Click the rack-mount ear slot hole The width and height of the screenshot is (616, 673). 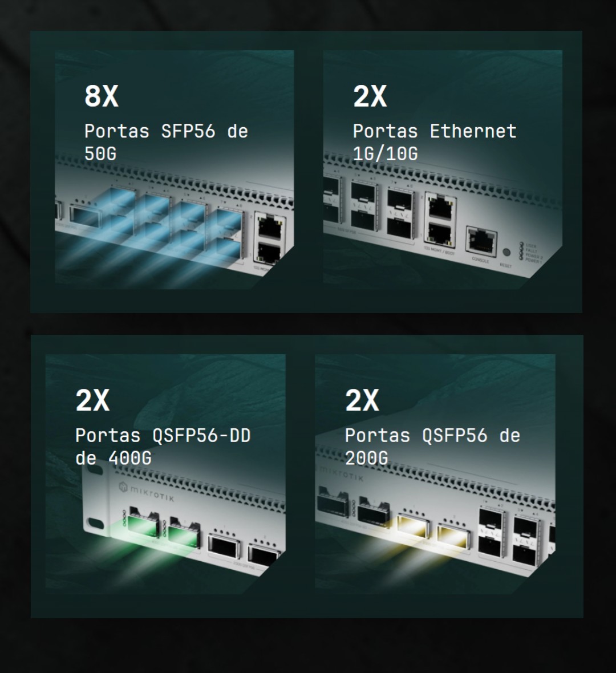96,524
